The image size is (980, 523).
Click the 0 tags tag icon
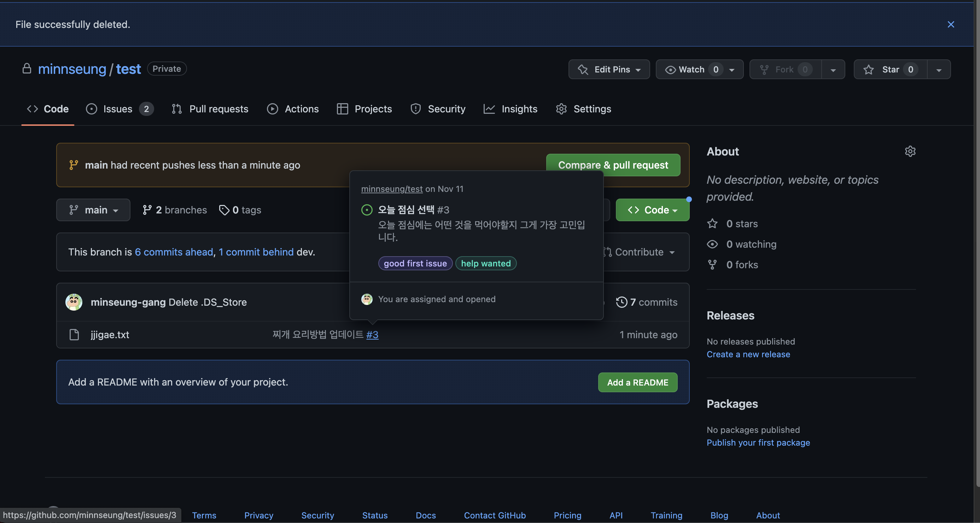point(224,210)
